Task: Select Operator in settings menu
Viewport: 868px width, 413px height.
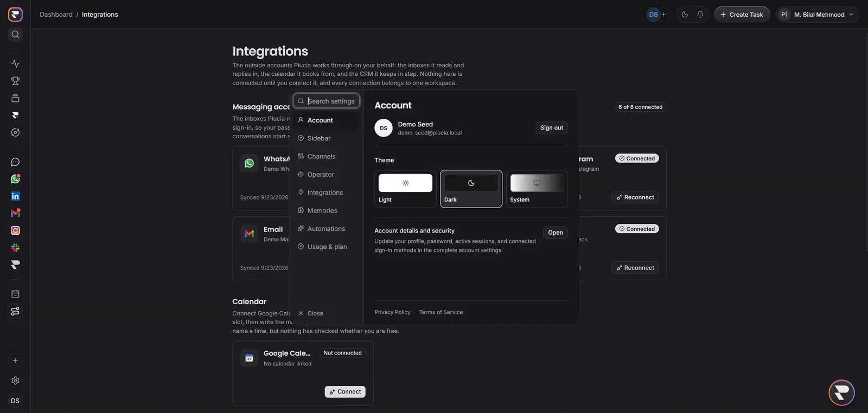Action: tap(326, 175)
